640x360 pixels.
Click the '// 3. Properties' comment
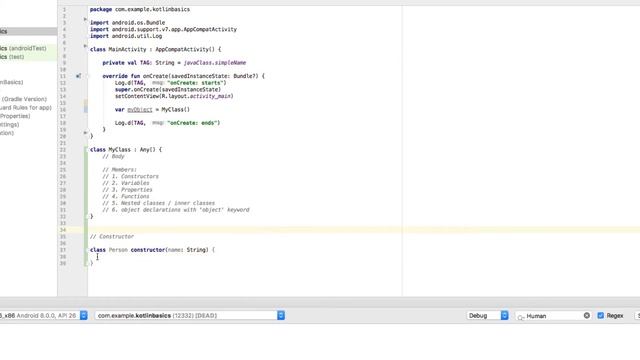[127, 190]
